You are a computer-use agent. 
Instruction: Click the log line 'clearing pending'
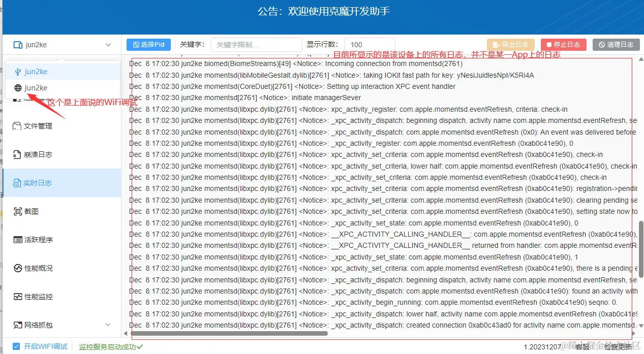[383, 200]
